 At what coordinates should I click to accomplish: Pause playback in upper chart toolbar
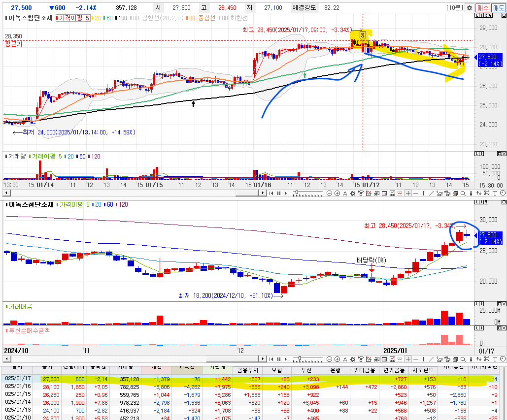(x=279, y=193)
